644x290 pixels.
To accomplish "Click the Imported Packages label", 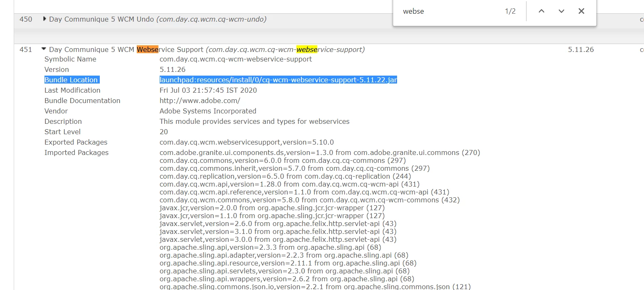I will [76, 152].
